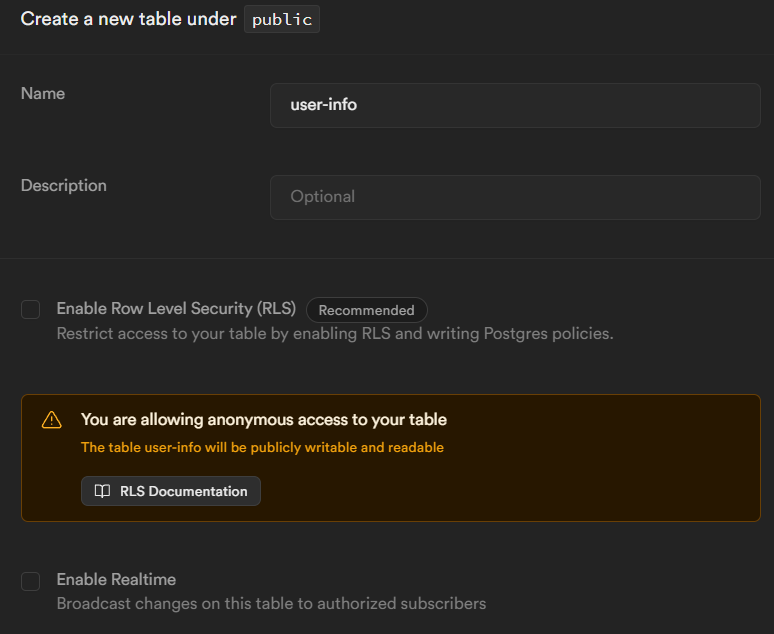The height and width of the screenshot is (634, 774).
Task: Click into the Description Optional field
Action: tap(515, 197)
